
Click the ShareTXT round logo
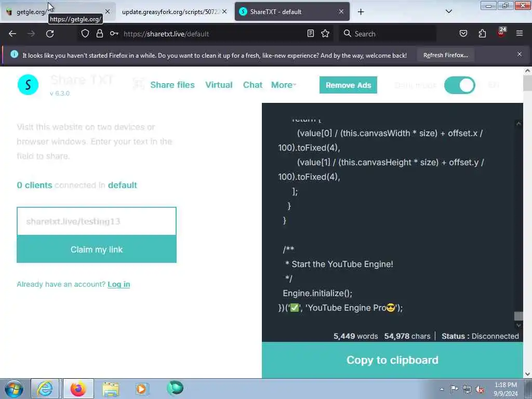(x=28, y=85)
